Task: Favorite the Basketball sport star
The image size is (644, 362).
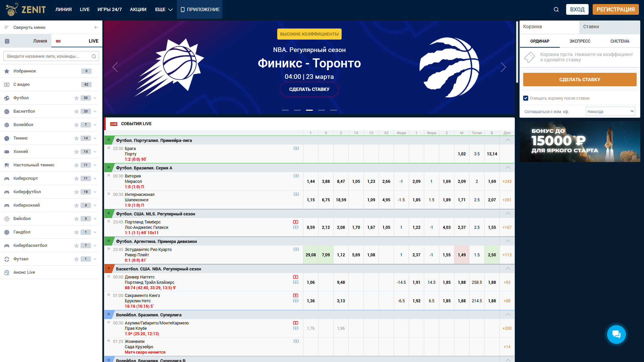Action: 77,111
